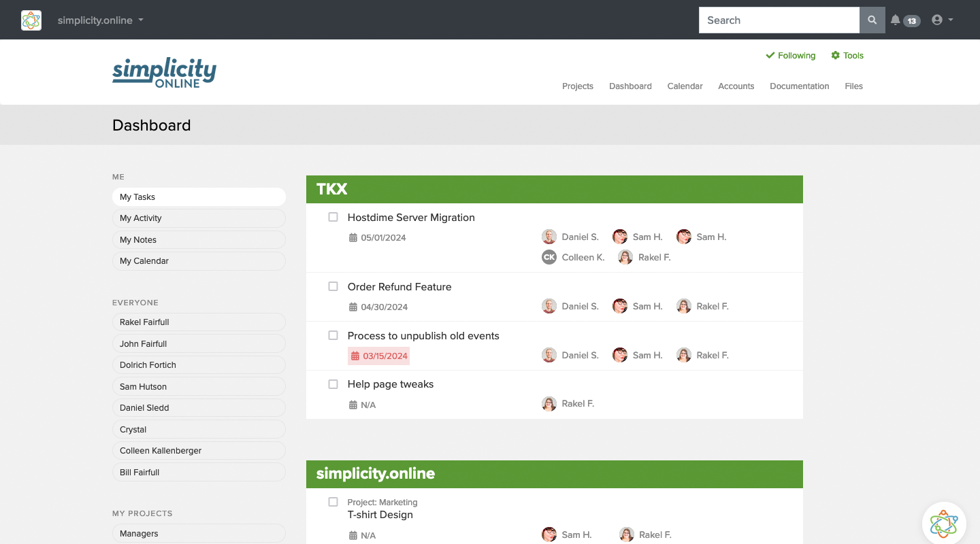980x544 pixels.
Task: Click the Simplicity Online logo
Action: coord(165,73)
